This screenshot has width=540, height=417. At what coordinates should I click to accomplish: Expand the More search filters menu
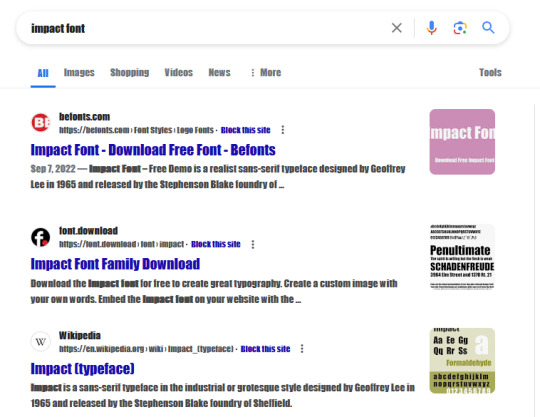pyautogui.click(x=266, y=73)
